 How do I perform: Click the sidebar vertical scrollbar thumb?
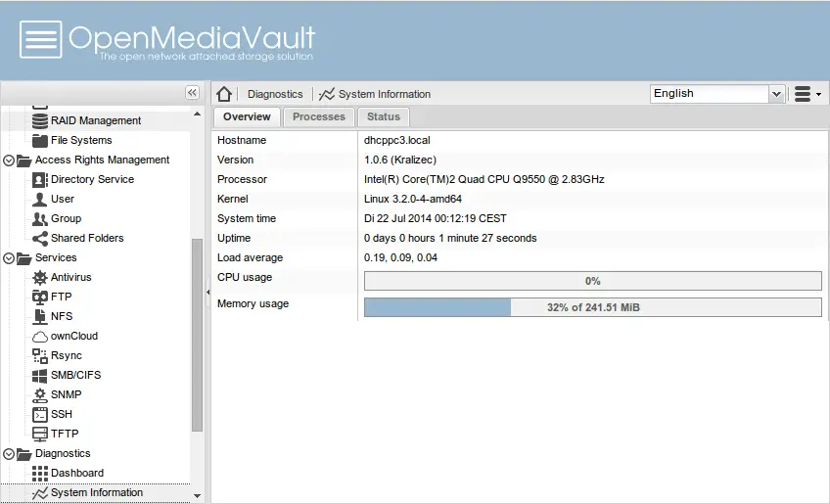pyautogui.click(x=197, y=335)
